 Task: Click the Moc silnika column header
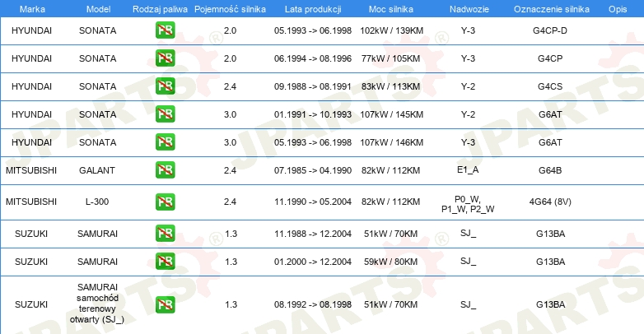pyautogui.click(x=391, y=9)
